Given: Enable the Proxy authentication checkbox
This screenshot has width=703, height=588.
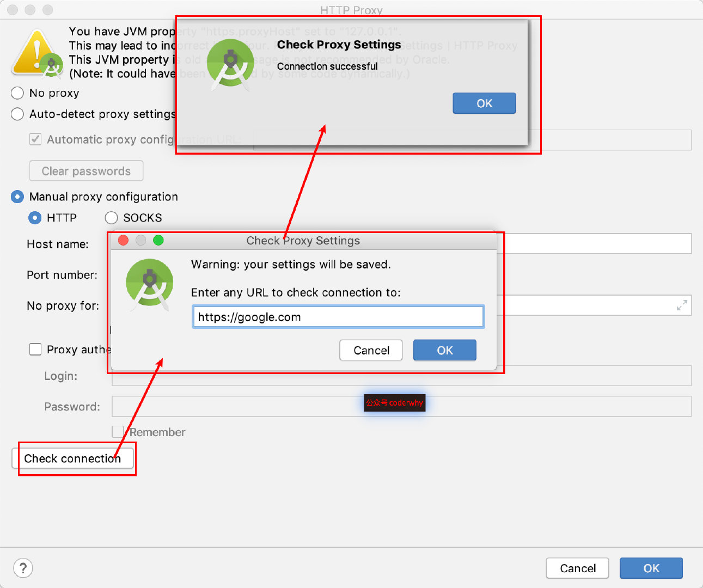Looking at the screenshot, I should [x=35, y=349].
